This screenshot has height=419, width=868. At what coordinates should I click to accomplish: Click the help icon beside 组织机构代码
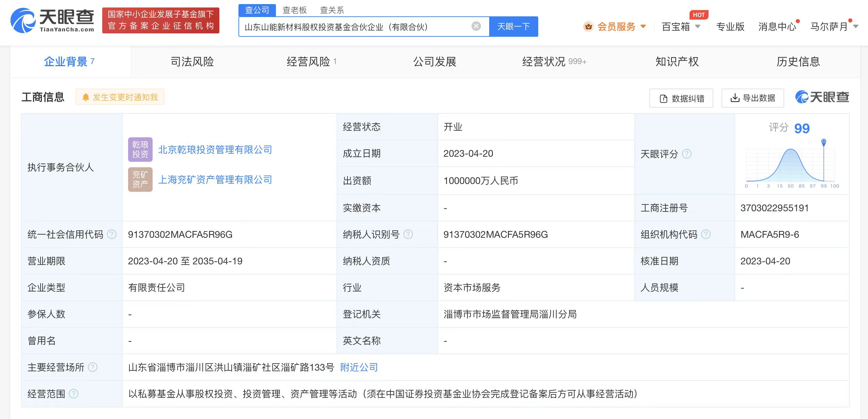(x=706, y=234)
